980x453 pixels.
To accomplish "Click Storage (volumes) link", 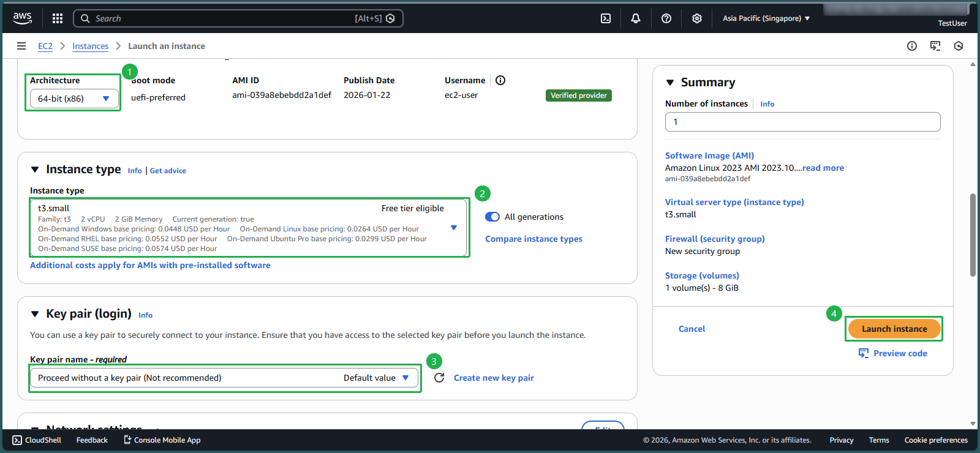I will 702,275.
